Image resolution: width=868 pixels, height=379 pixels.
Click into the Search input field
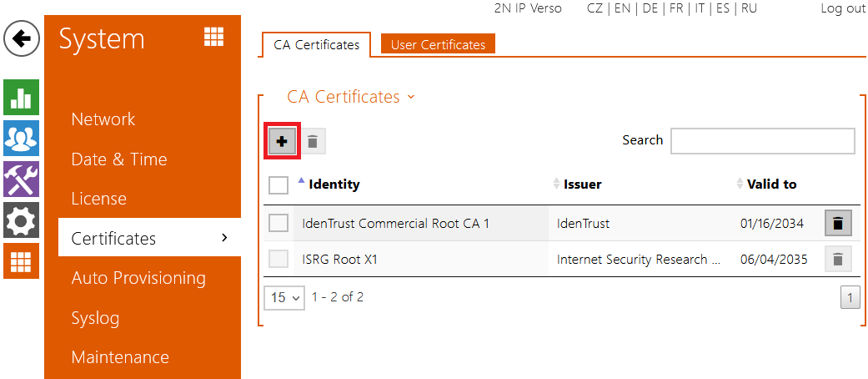point(762,141)
